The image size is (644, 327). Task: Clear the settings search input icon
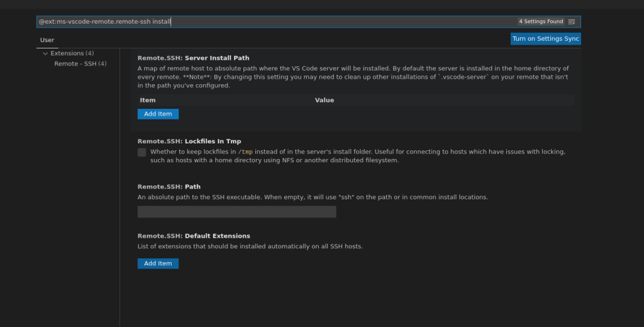click(572, 21)
